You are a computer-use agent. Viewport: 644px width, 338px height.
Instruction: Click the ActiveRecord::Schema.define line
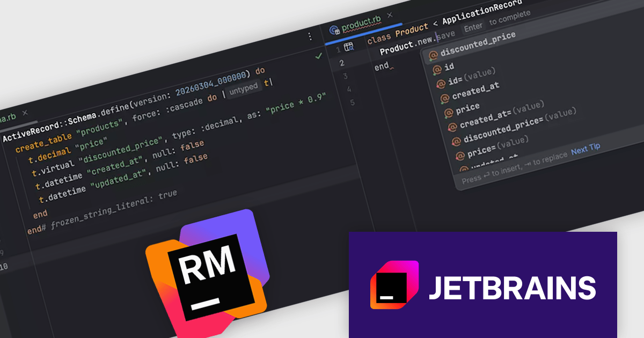click(134, 104)
